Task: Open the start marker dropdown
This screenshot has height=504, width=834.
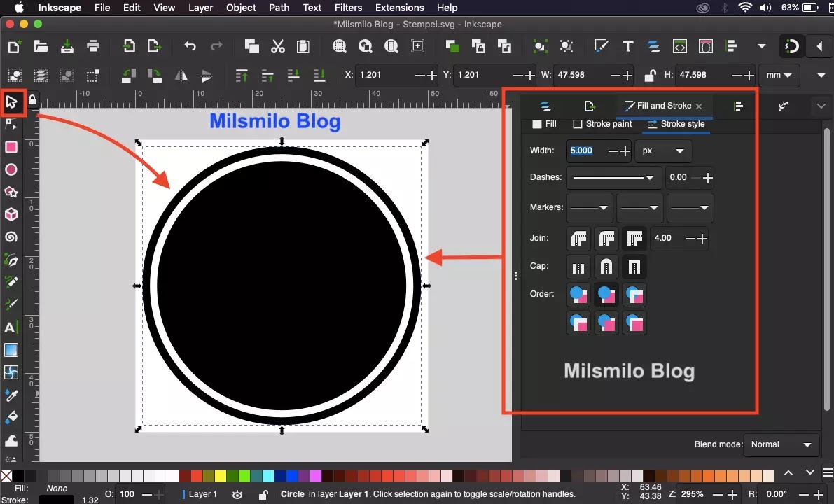Action: click(590, 207)
